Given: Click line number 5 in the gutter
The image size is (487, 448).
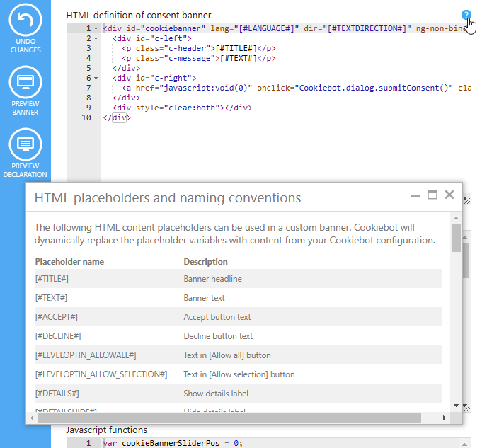Looking at the screenshot, I should (x=88, y=68).
